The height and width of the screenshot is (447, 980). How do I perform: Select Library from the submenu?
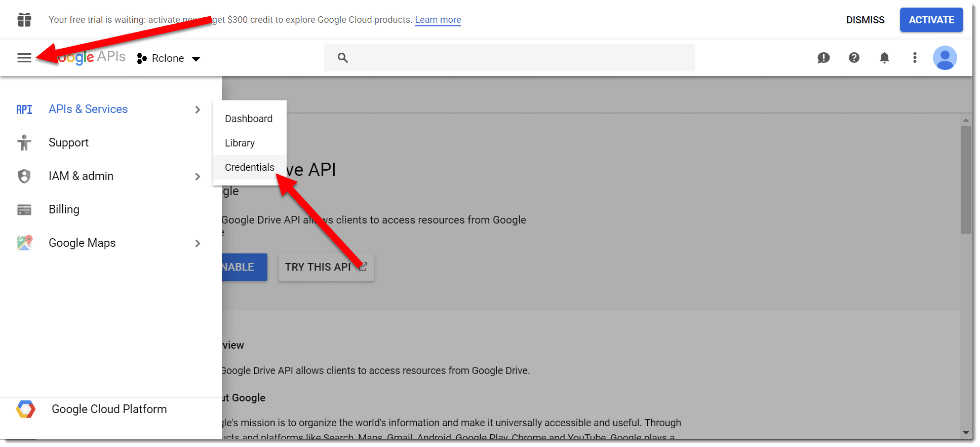[x=249, y=143]
